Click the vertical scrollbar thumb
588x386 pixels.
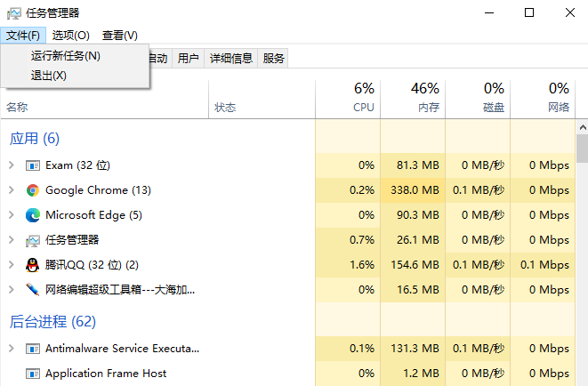[582, 148]
